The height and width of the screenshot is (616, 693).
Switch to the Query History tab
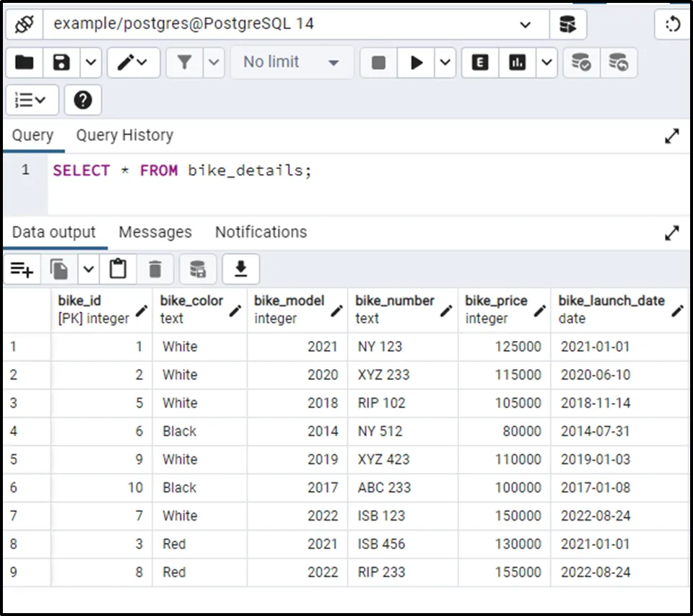tap(125, 135)
